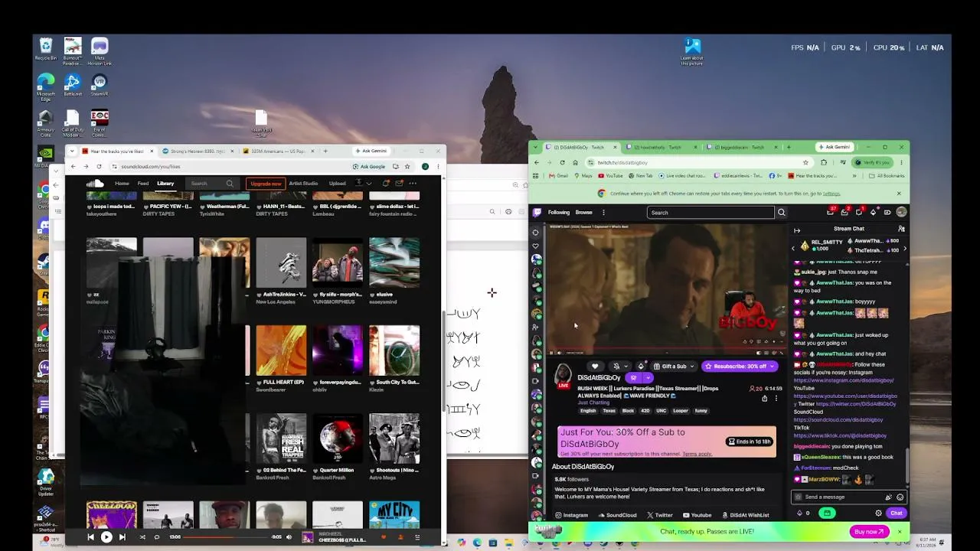Toggle shuffle in SoundCloud player

[x=142, y=537]
